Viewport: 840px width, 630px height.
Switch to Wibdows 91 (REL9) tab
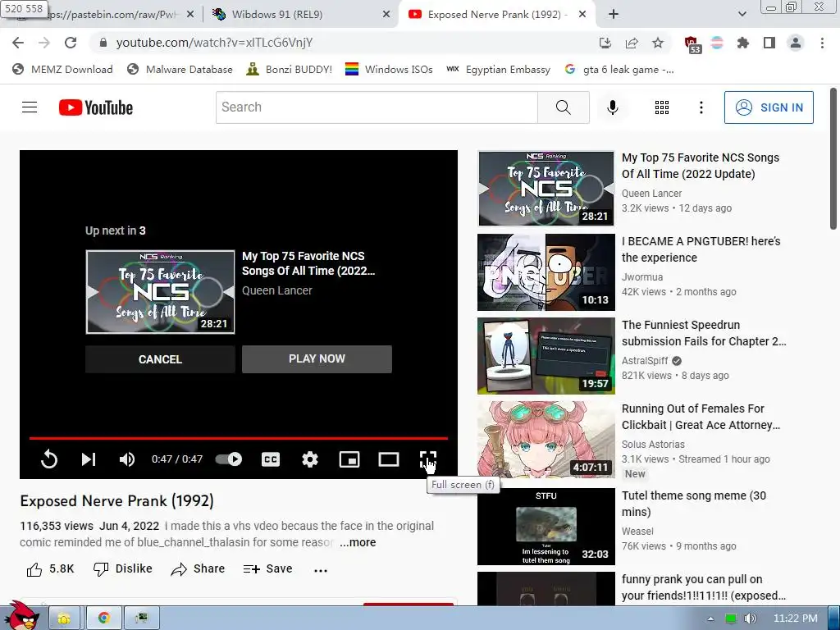(277, 15)
